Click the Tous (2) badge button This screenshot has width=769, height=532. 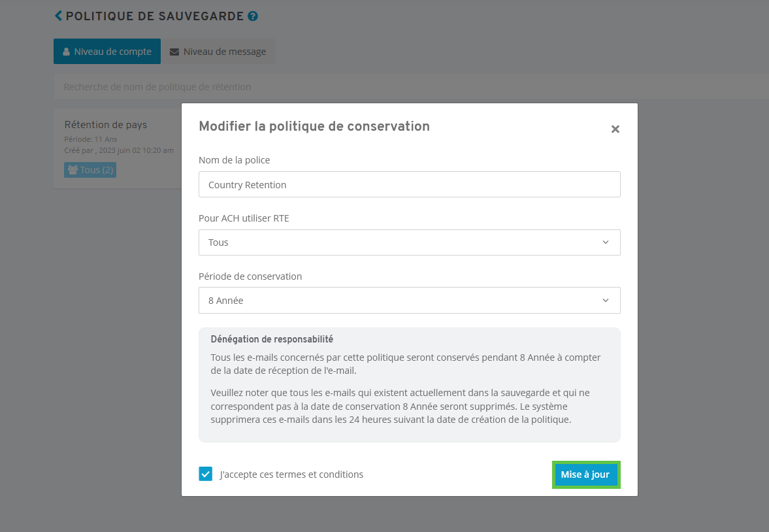pos(90,170)
